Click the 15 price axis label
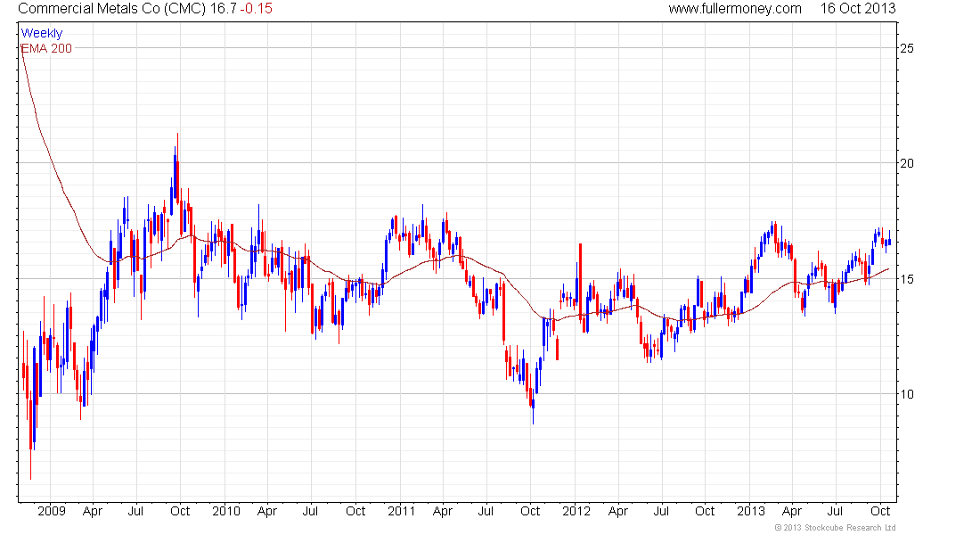The image size is (980, 535). point(907,279)
